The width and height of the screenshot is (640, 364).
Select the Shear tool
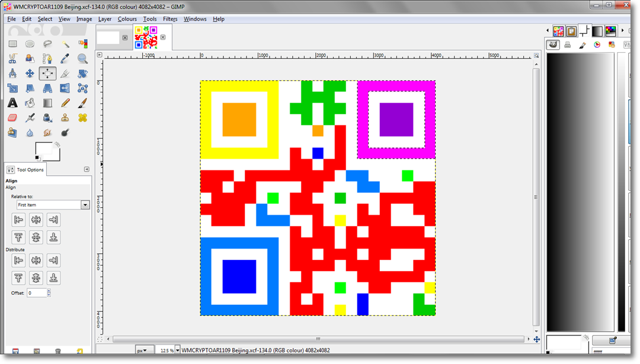click(30, 88)
